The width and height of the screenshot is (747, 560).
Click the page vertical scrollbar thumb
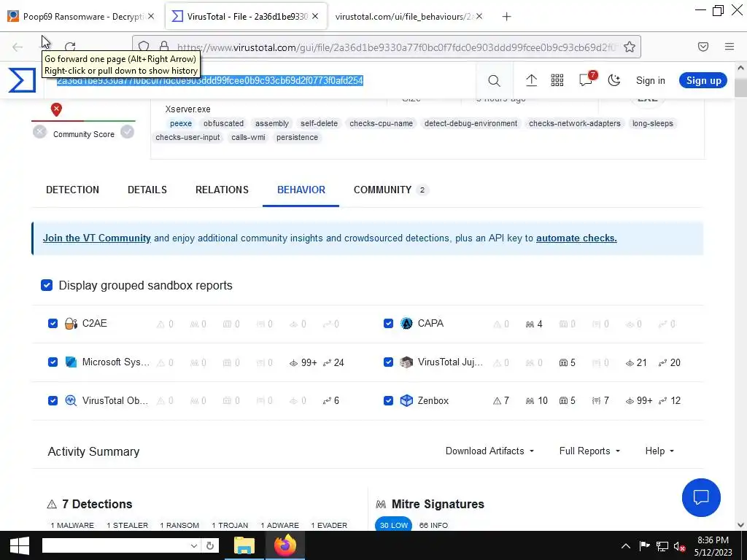[x=740, y=87]
